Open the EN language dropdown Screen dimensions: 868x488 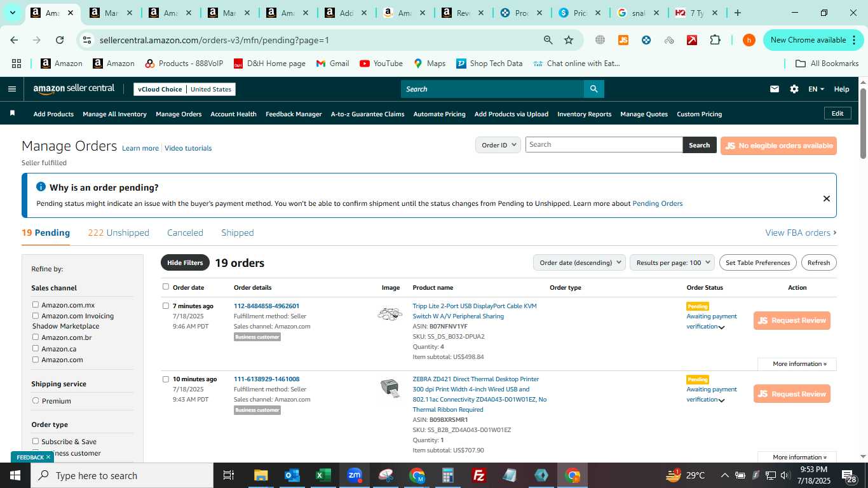816,89
